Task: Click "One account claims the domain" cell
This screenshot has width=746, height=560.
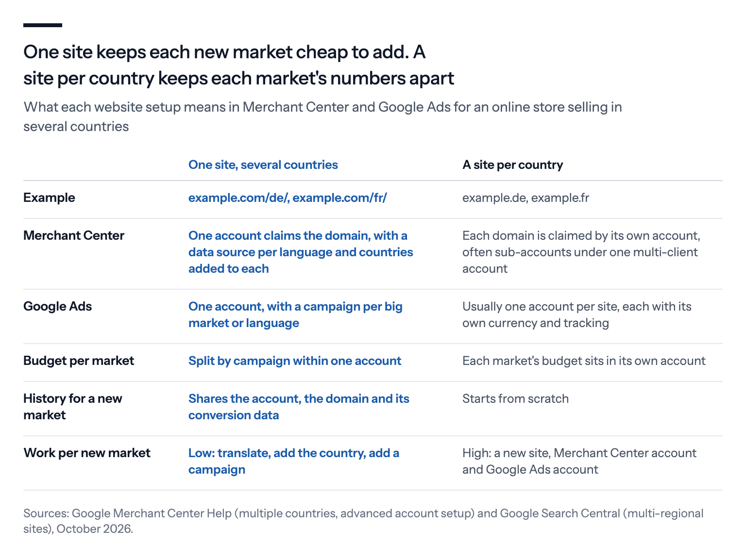Action: click(x=301, y=252)
